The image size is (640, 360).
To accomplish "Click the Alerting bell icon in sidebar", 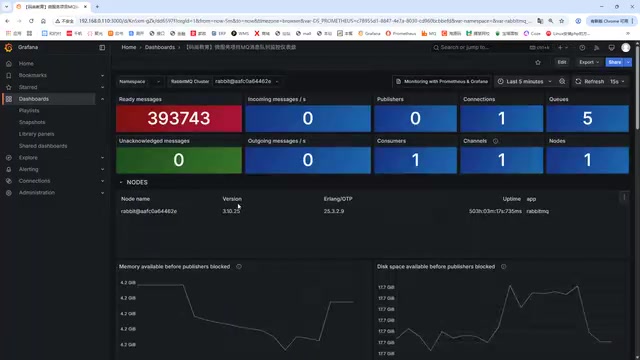I will [9, 169].
